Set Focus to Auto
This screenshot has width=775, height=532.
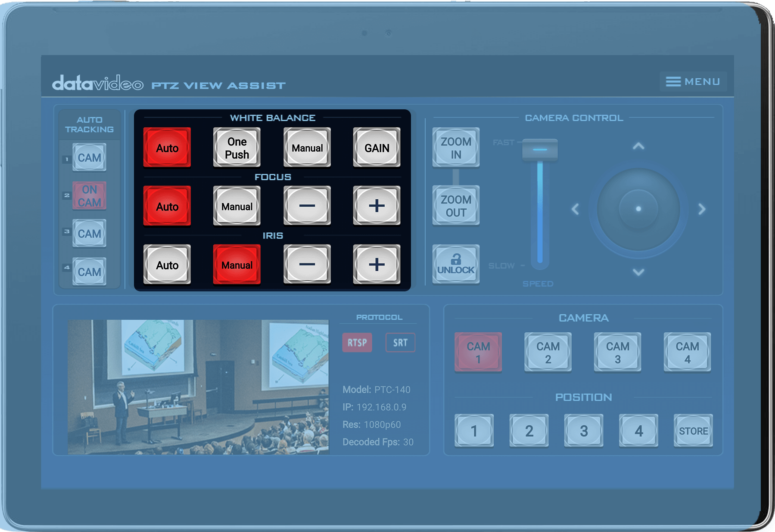pyautogui.click(x=167, y=206)
